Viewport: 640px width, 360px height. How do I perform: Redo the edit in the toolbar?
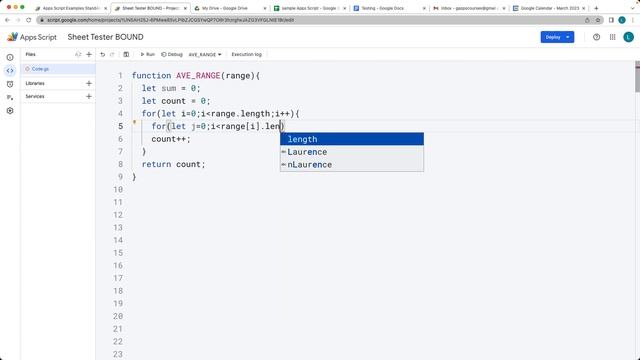pos(112,54)
